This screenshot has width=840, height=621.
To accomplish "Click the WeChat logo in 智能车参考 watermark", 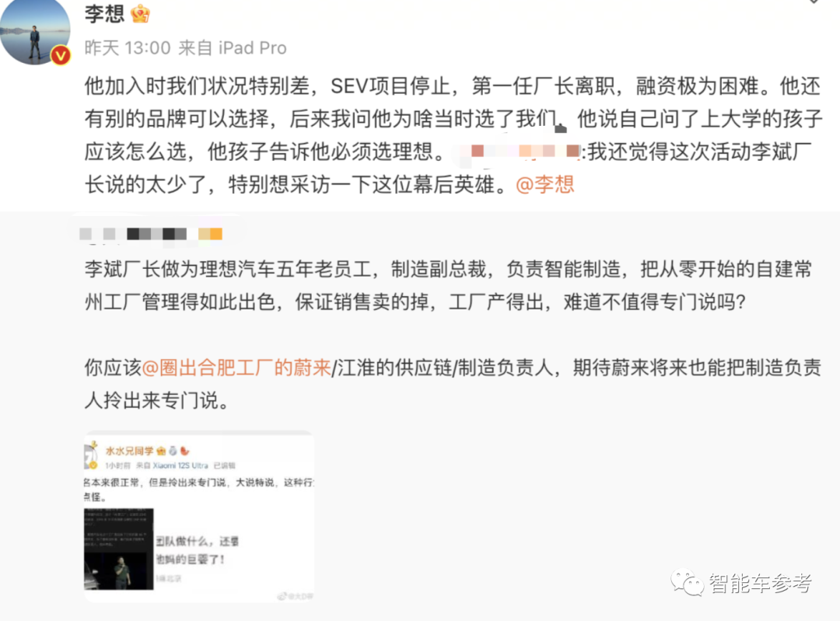I will [x=687, y=583].
